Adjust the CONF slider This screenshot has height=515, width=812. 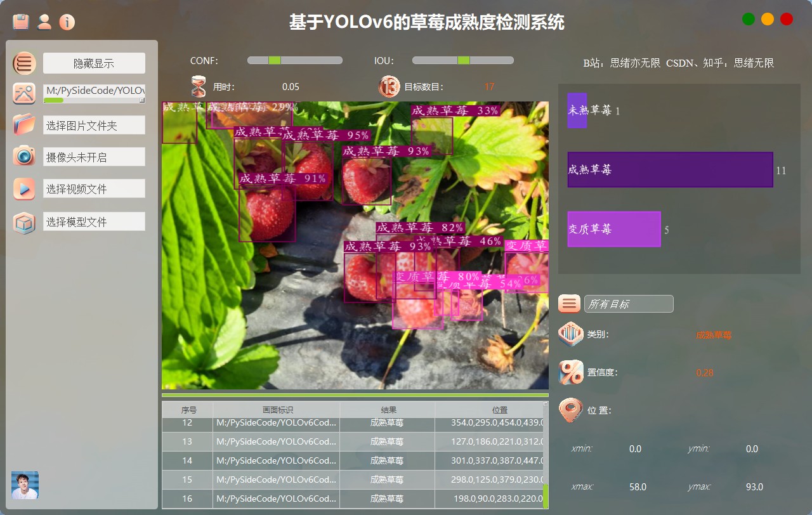click(x=295, y=60)
